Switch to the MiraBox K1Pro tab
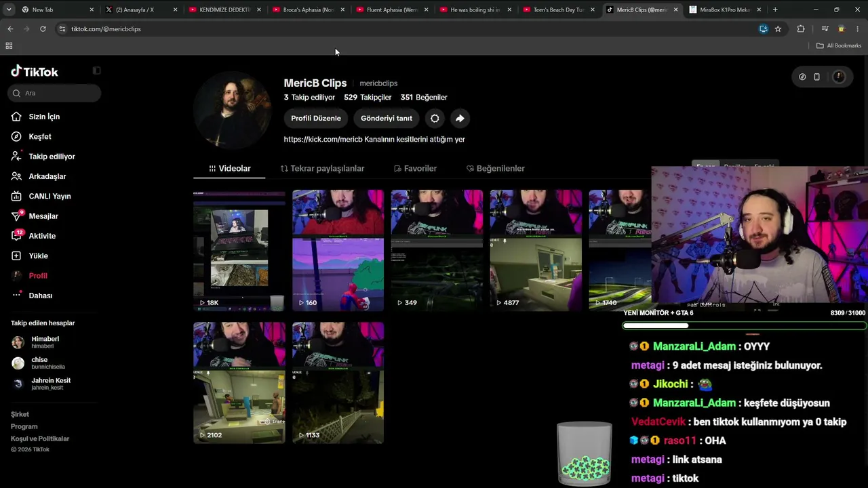 click(725, 9)
